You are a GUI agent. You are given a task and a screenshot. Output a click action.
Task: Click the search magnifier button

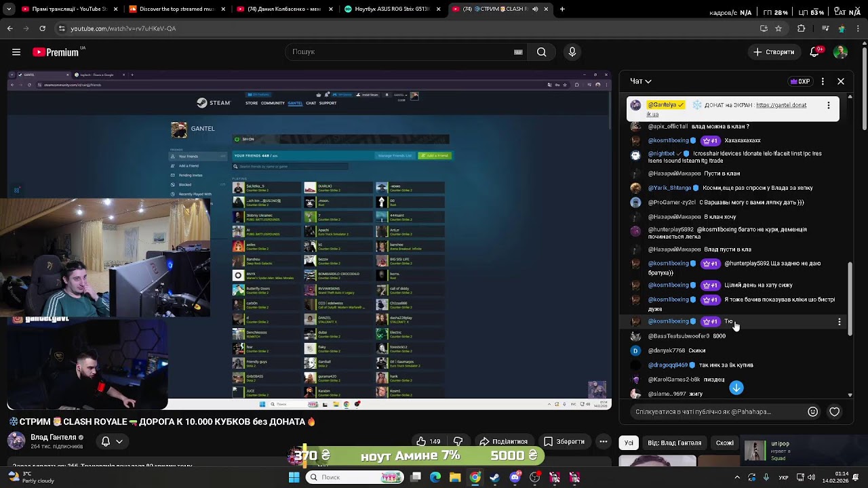pyautogui.click(x=541, y=52)
